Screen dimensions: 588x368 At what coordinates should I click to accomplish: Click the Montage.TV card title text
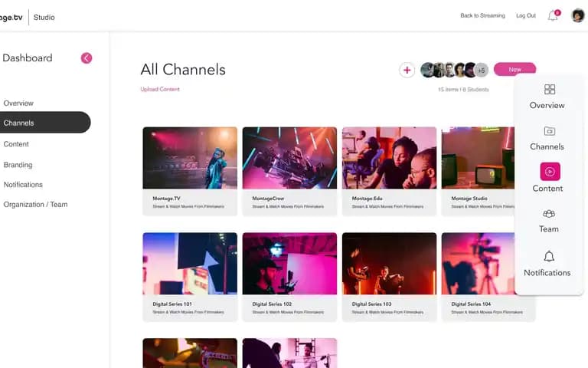pos(166,199)
